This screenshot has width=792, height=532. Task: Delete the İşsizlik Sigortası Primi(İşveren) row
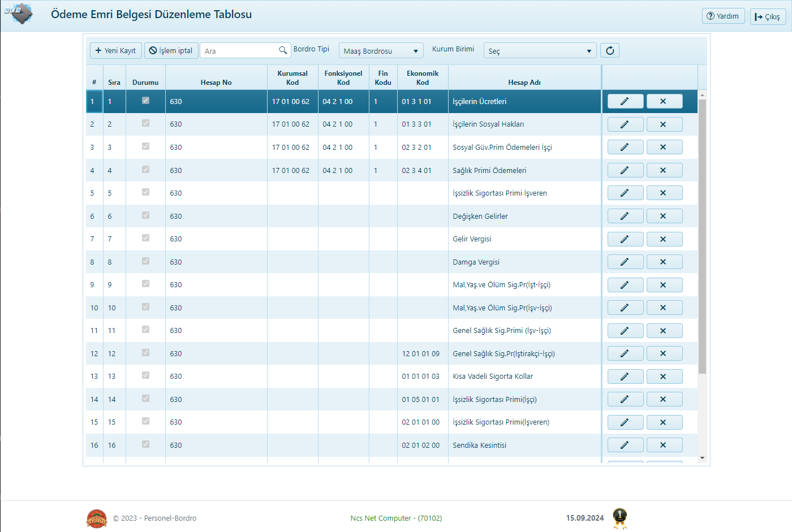(x=664, y=422)
